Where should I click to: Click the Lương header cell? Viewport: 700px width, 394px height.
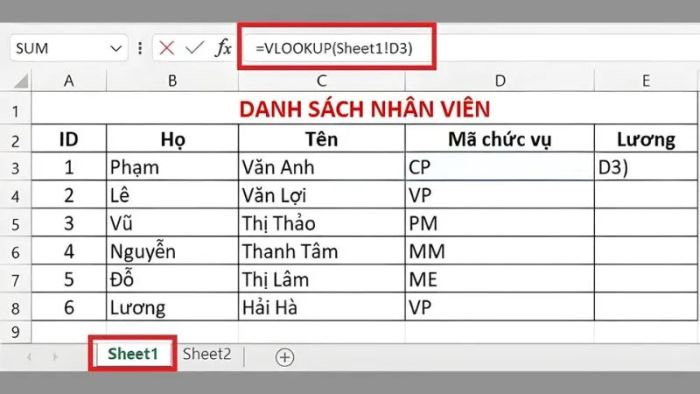click(646, 139)
